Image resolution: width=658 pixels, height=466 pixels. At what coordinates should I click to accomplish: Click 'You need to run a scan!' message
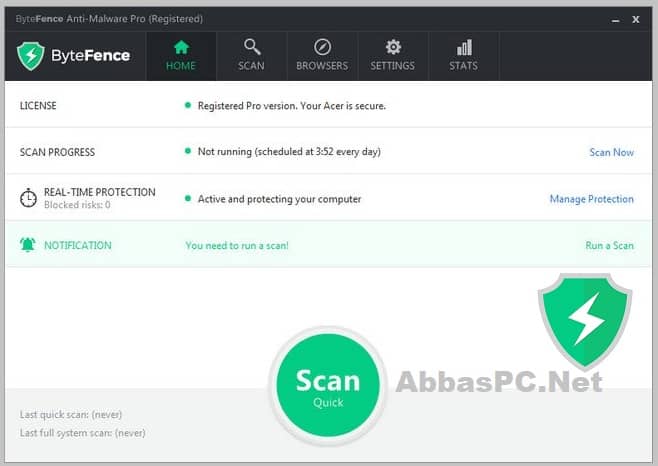tap(237, 246)
